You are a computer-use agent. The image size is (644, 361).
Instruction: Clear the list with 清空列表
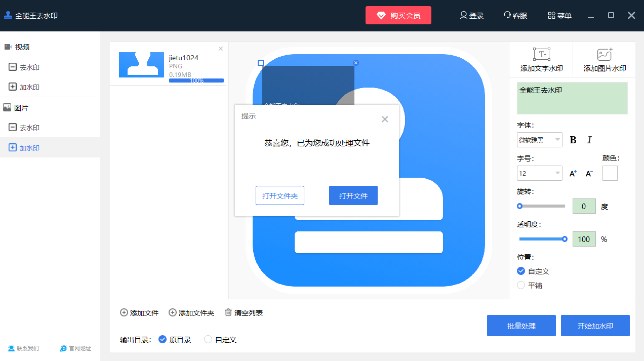point(244,313)
